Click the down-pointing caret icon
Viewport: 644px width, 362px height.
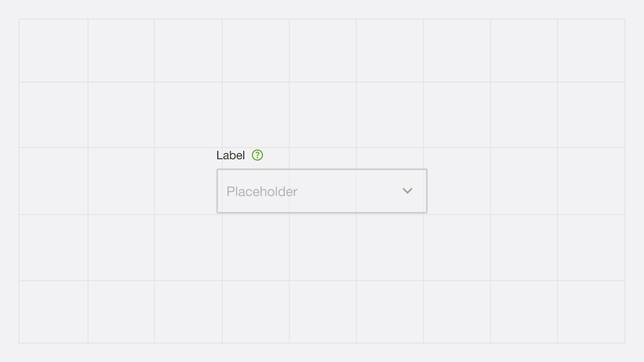pyautogui.click(x=407, y=191)
